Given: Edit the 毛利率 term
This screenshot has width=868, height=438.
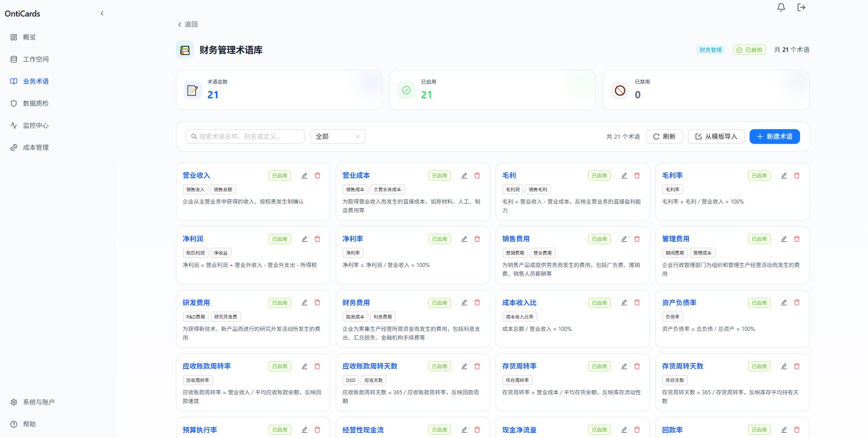Looking at the screenshot, I should pyautogui.click(x=784, y=176).
